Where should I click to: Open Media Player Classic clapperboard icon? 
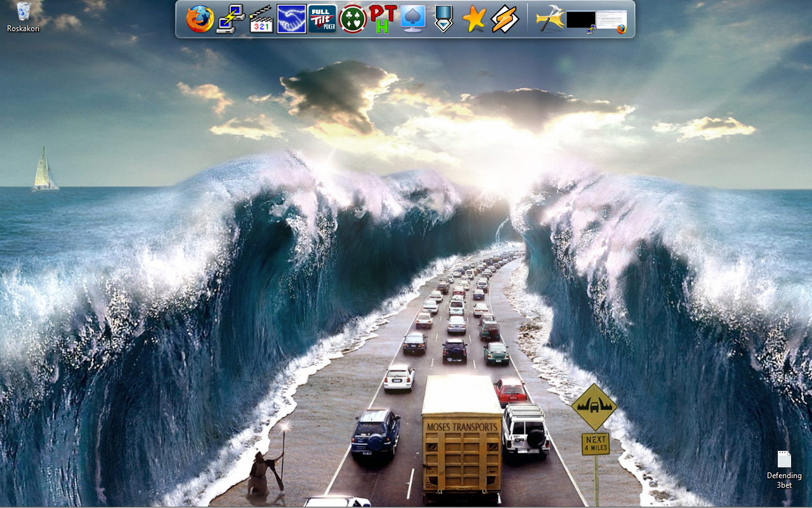(x=261, y=20)
